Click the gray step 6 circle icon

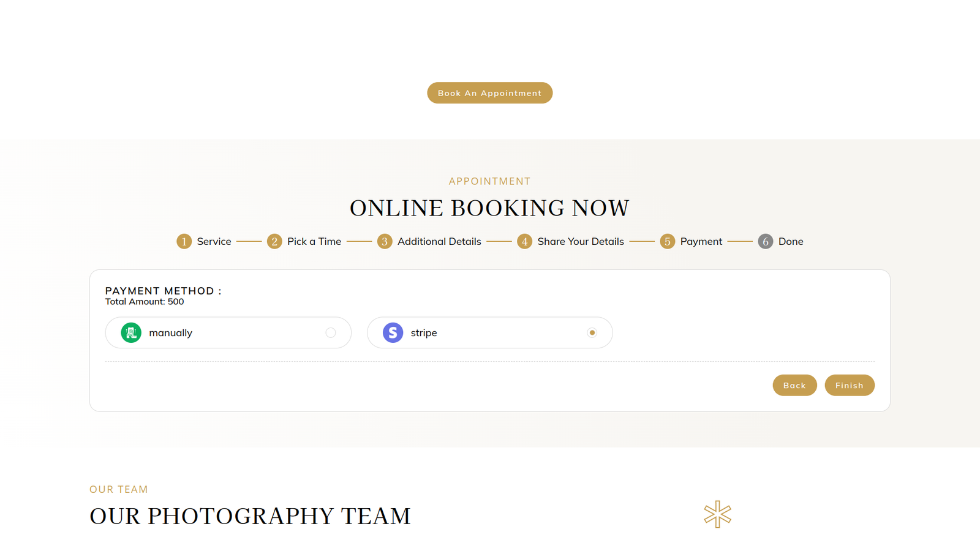[765, 241]
